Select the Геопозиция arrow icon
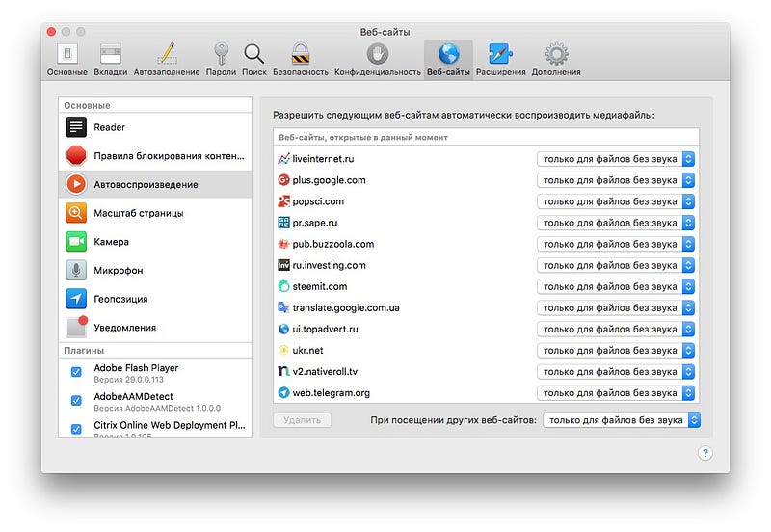The width and height of the screenshot is (771, 532). [76, 299]
